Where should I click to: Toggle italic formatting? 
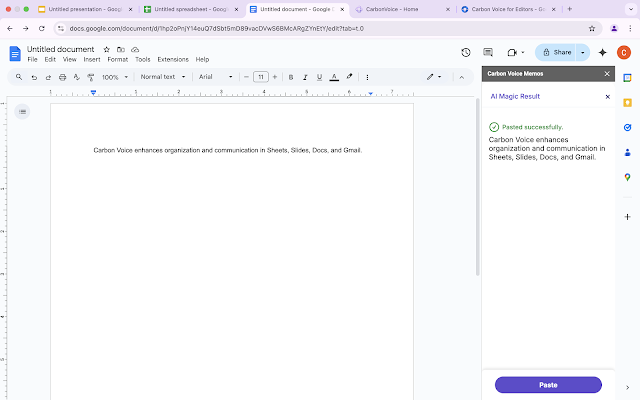(x=305, y=77)
